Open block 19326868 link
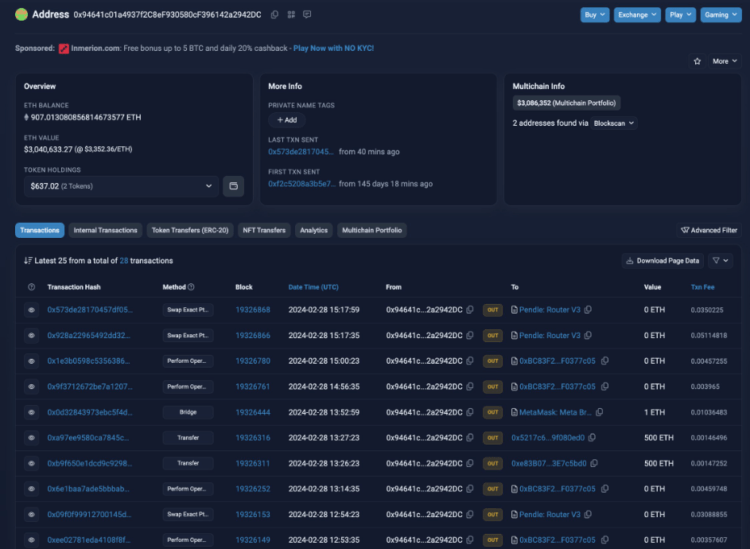This screenshot has height=549, width=750. (x=252, y=310)
